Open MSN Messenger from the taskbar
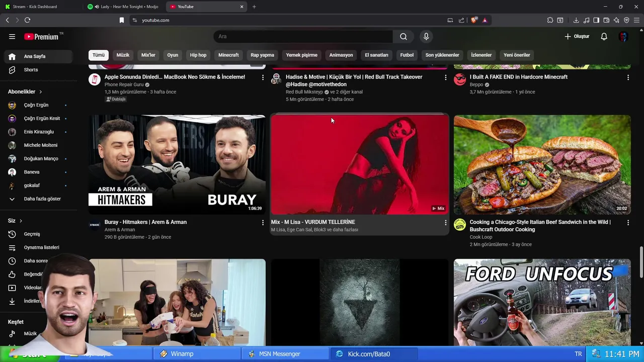Image resolution: width=644 pixels, height=362 pixels. point(286,354)
